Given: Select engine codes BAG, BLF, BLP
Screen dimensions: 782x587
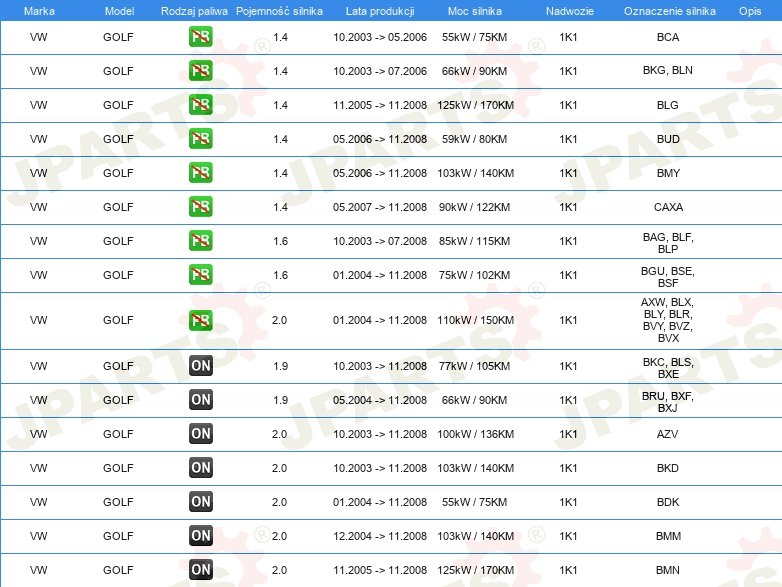Looking at the screenshot, I should click(x=668, y=243).
